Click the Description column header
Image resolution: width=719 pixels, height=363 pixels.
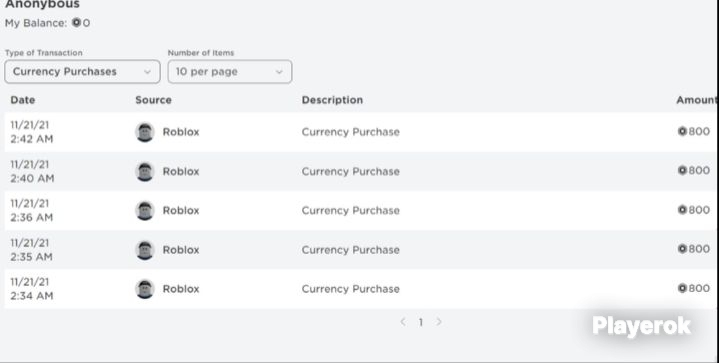click(x=332, y=100)
